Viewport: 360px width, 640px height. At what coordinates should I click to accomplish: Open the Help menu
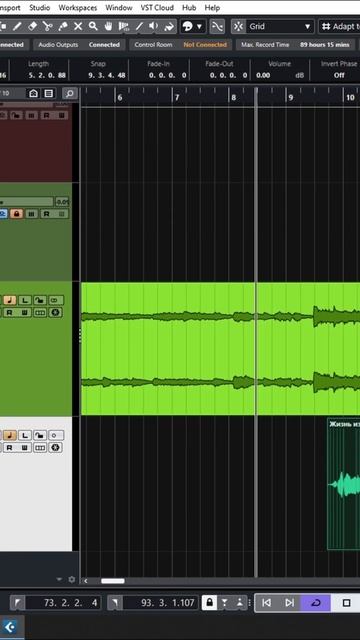[212, 7]
